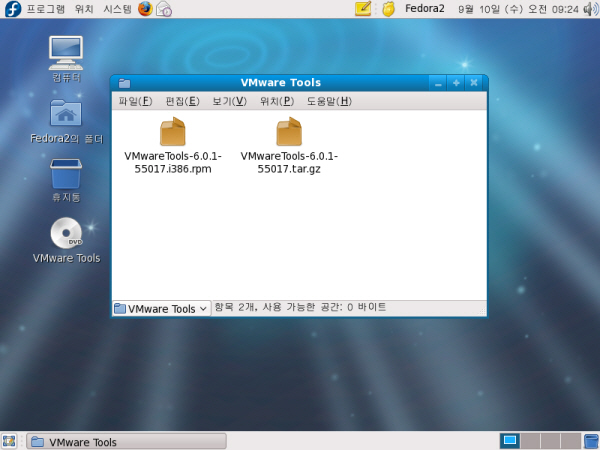Click the sticky notes panel applet
The image size is (600, 450).
(363, 8)
